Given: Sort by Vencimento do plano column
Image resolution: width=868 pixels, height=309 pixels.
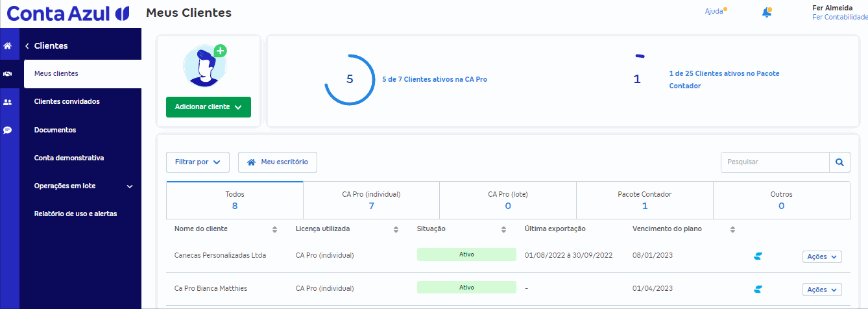Looking at the screenshot, I should pos(732,230).
